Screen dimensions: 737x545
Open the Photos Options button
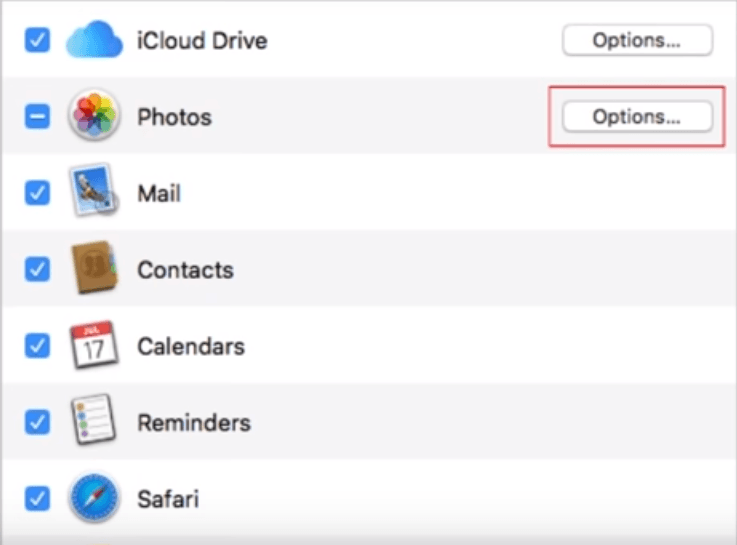click(637, 117)
